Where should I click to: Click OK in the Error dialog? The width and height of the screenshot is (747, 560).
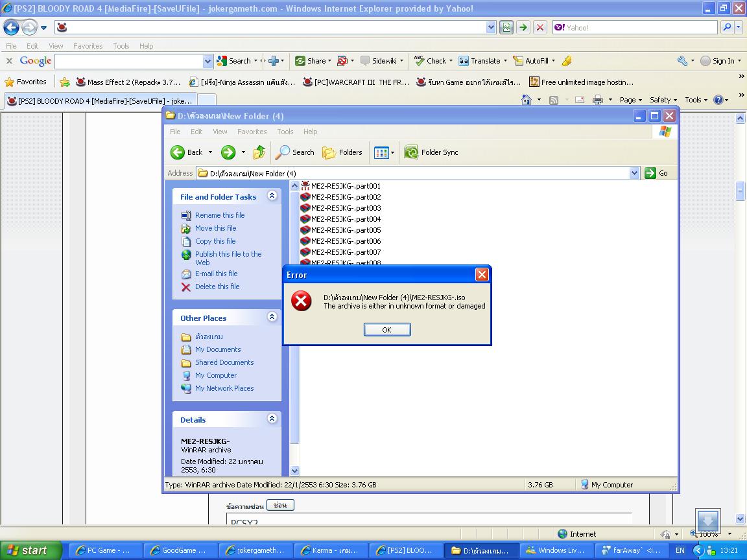[x=387, y=329]
